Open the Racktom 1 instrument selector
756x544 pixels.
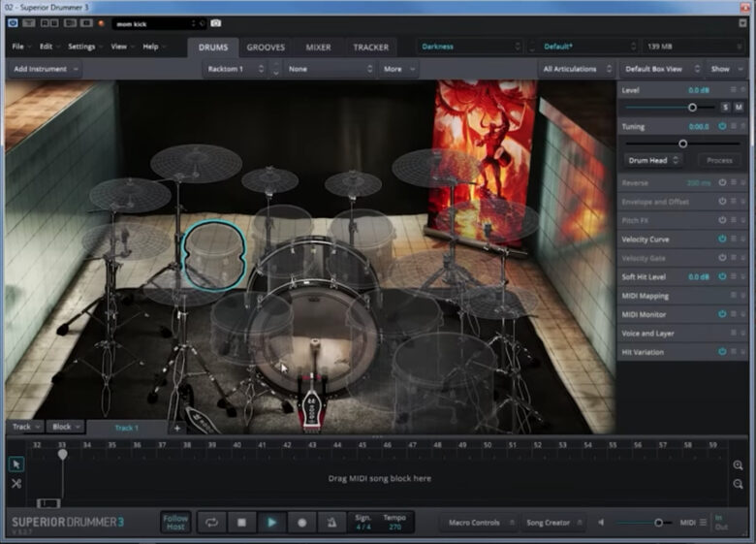[236, 69]
